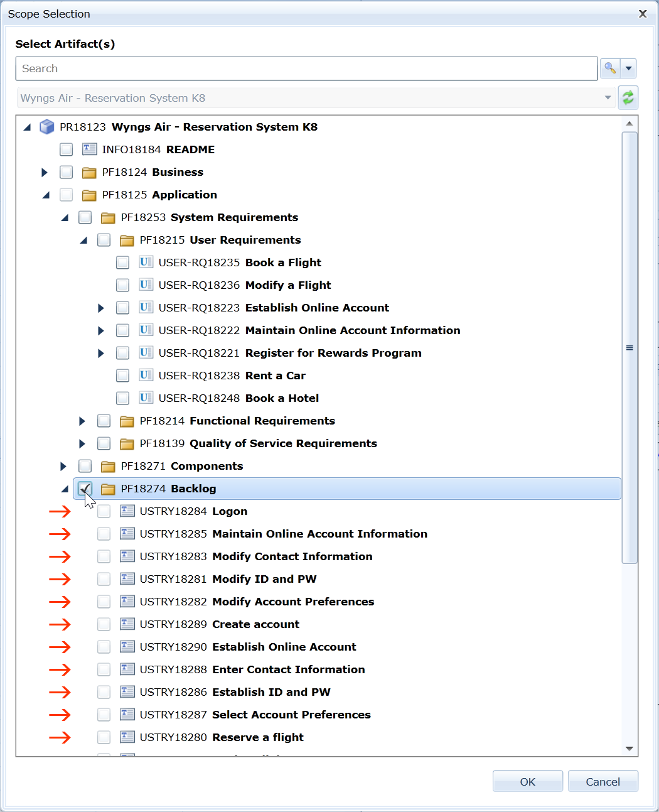Click the Modify Contact Information story icon
The image size is (659, 812).
point(127,556)
